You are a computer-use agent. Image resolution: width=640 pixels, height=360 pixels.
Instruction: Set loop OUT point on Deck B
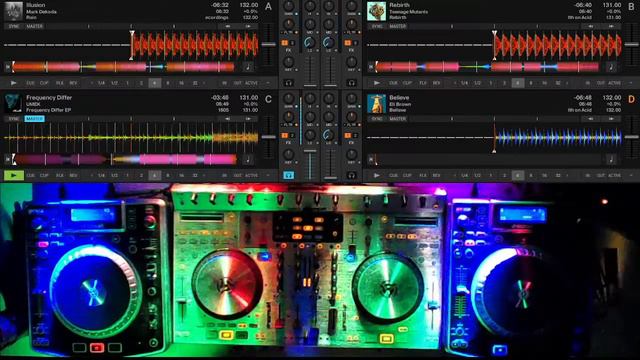[x=600, y=83]
